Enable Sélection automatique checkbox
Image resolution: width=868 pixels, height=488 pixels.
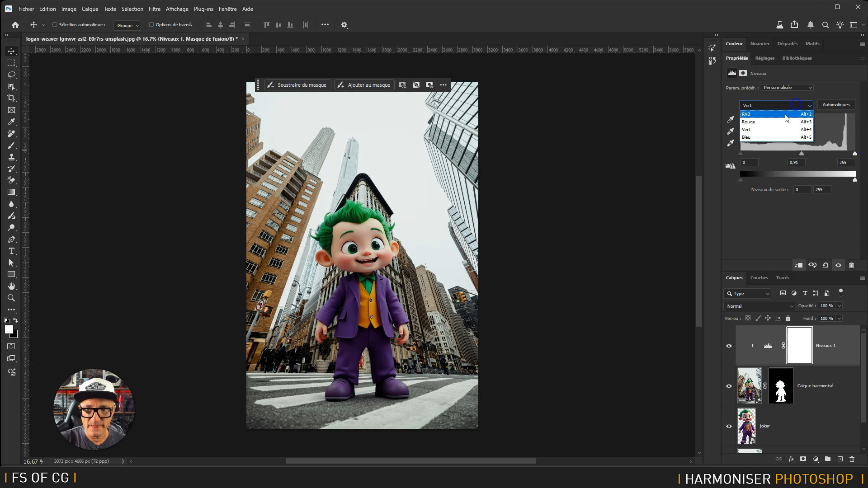click(x=55, y=25)
